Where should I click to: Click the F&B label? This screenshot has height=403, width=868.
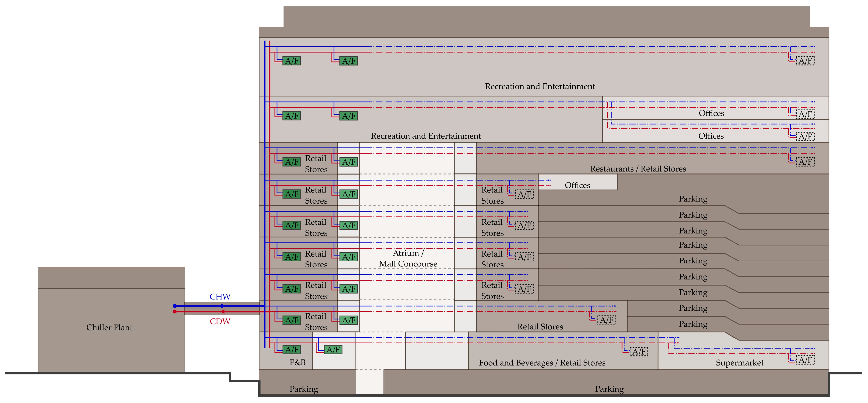click(298, 362)
